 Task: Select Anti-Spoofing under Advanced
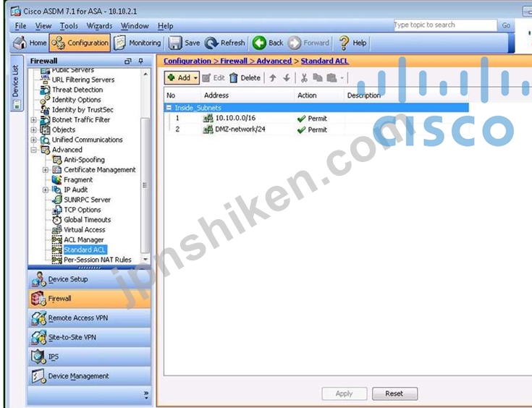tap(84, 160)
